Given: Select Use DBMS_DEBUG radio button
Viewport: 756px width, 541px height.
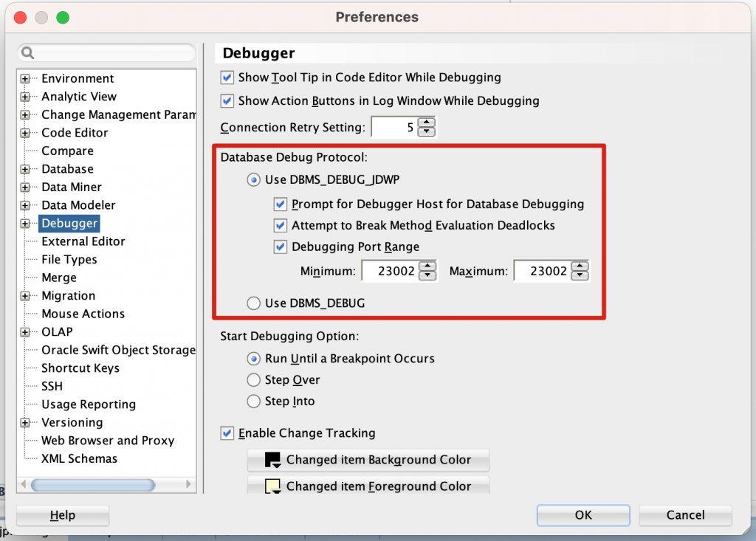Looking at the screenshot, I should tap(254, 303).
